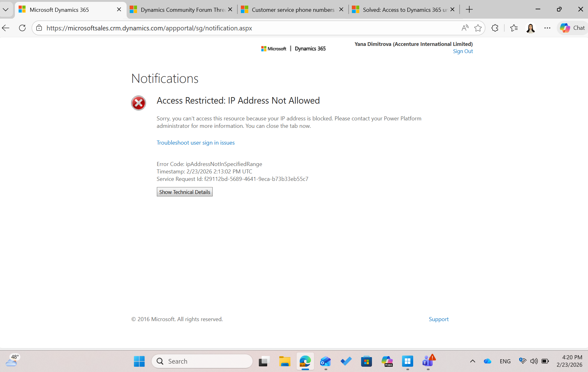Screen dimensions: 588x372
Task: Open Copilot Chat sidebar
Action: [x=572, y=28]
